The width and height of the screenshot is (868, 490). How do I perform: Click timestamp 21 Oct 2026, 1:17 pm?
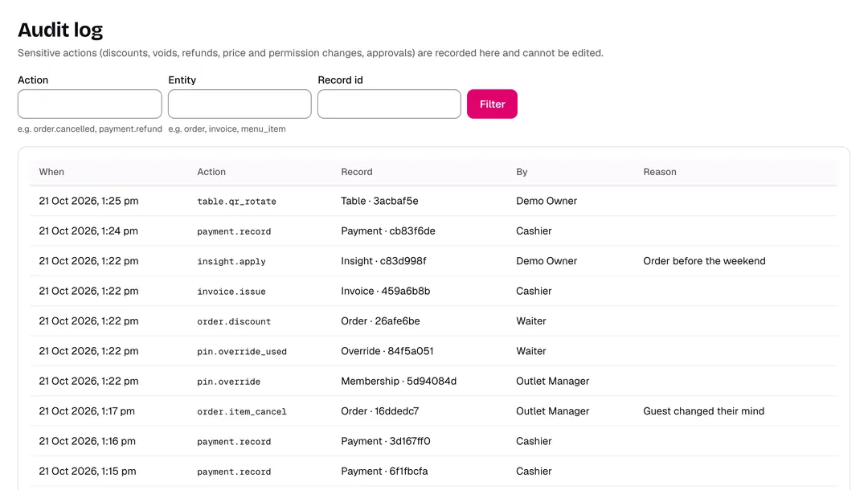87,411
